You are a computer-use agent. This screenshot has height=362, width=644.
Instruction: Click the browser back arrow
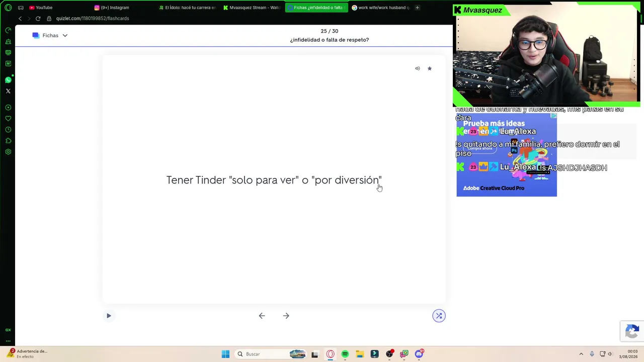pos(20,19)
